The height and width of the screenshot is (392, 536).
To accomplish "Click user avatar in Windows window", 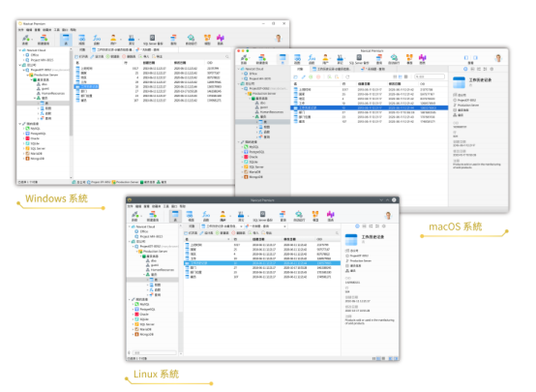I will [279, 39].
